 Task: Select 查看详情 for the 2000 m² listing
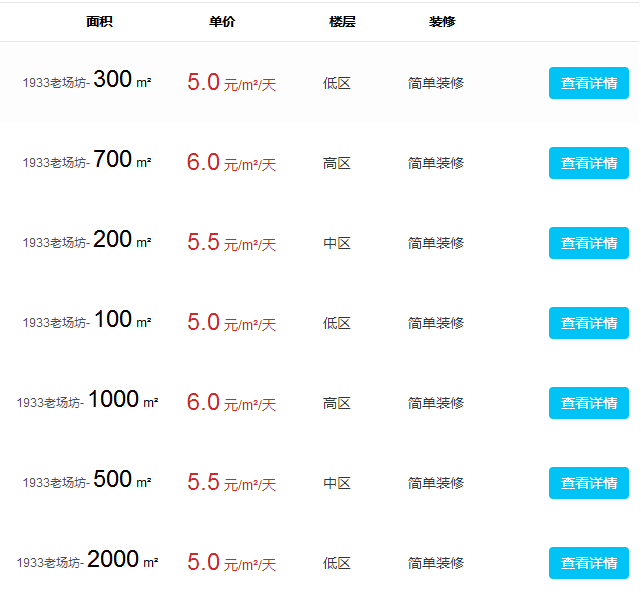[x=588, y=563]
